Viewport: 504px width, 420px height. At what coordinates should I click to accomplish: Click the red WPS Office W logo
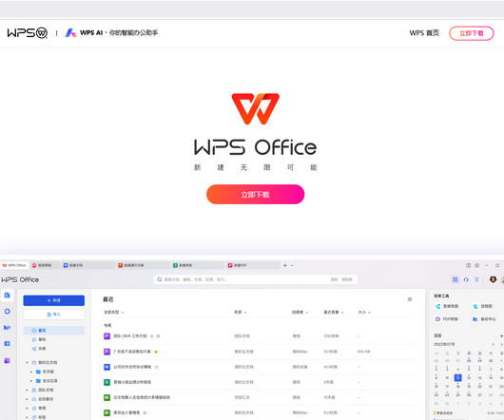[x=256, y=108]
